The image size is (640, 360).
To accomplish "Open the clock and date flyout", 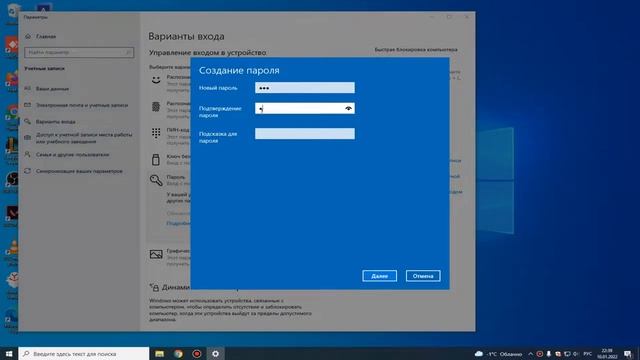I will click(607, 353).
